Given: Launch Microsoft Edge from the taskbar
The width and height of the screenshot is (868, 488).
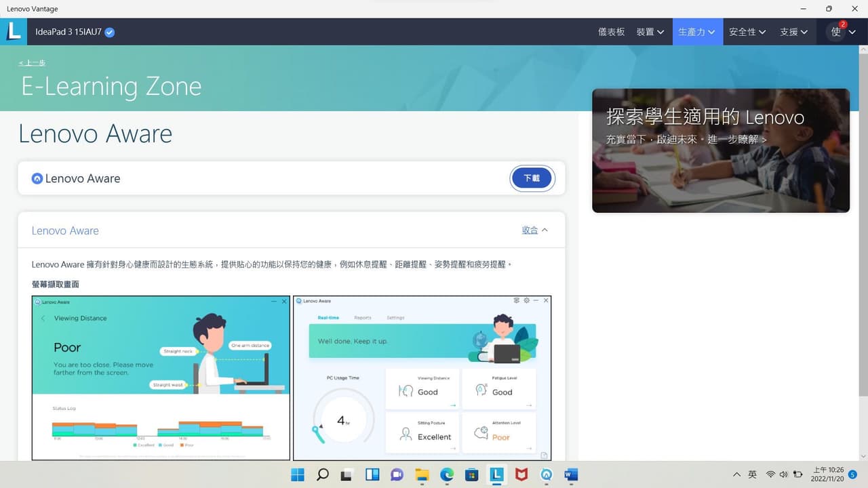Looking at the screenshot, I should 447,474.
